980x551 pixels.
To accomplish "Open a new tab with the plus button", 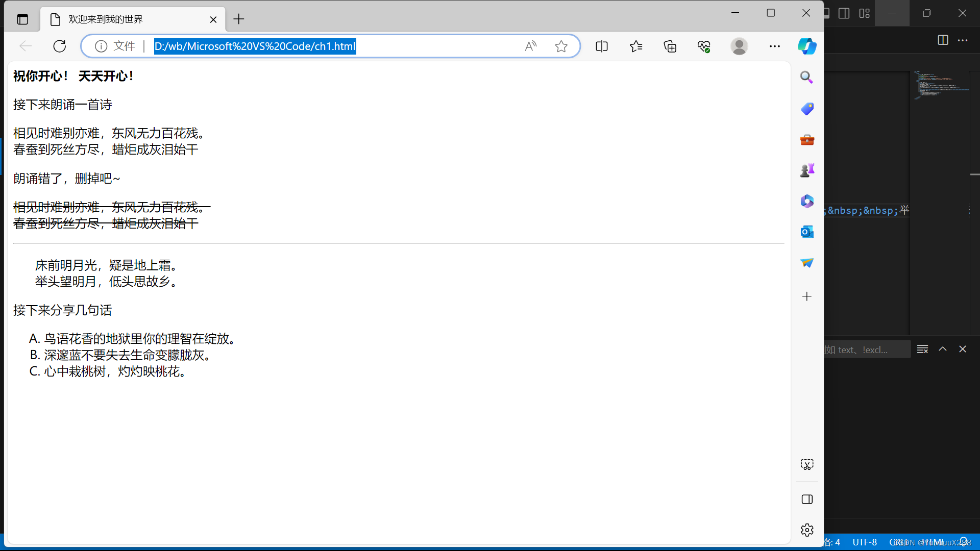I will [x=239, y=19].
